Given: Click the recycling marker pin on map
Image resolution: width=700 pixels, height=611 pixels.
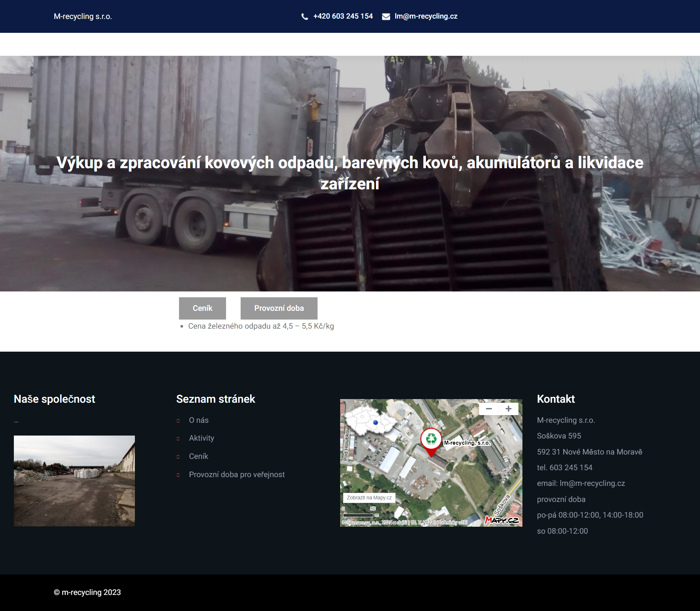Looking at the screenshot, I should pyautogui.click(x=431, y=440).
